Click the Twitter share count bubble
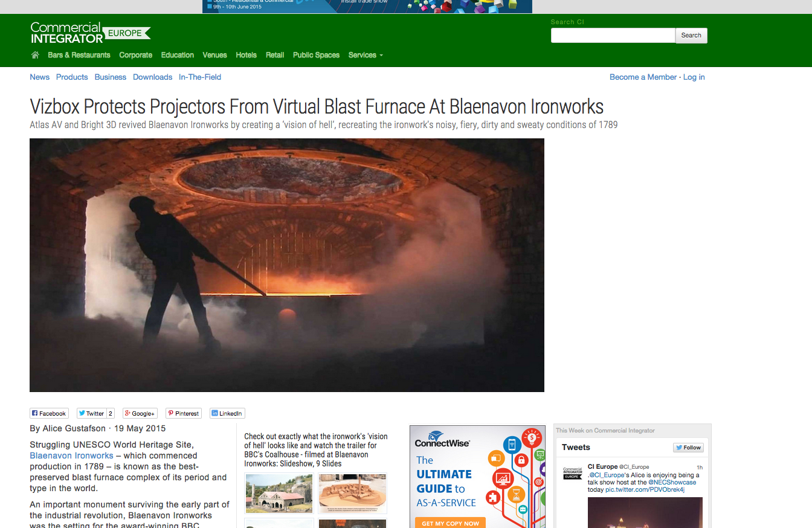The width and height of the screenshot is (812, 528). [x=111, y=413]
